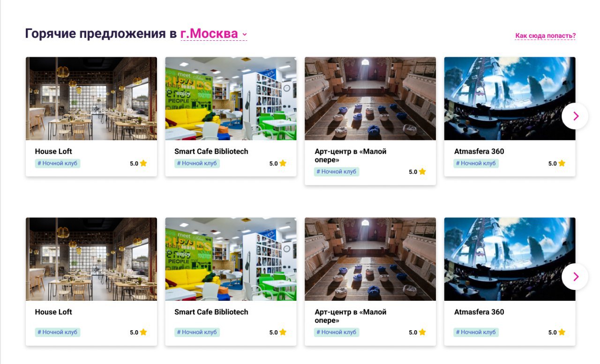Click the star icon on bottom Atmasfera 360 card
Viewport: 600px width, 364px height.
562,332
